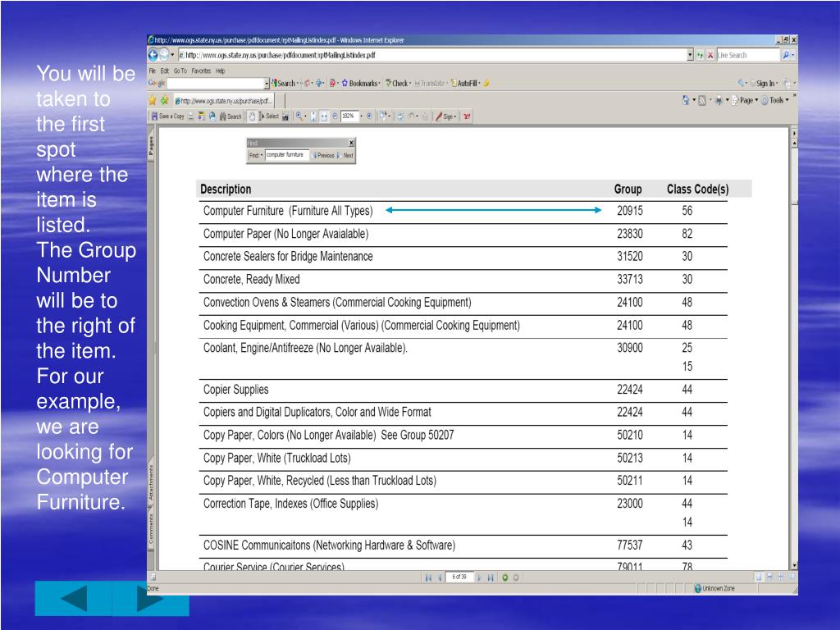Click the Next Page arrow in bottom bar
840x630 pixels.
[x=479, y=577]
